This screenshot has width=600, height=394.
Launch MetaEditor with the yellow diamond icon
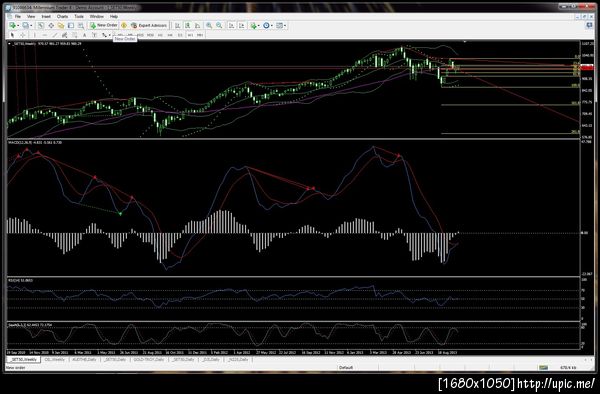[x=124, y=25]
